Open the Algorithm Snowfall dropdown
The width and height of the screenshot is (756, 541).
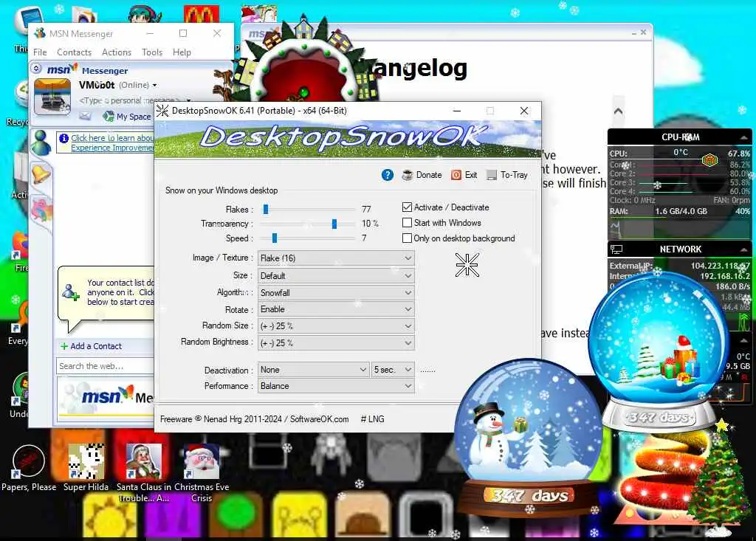[336, 293]
